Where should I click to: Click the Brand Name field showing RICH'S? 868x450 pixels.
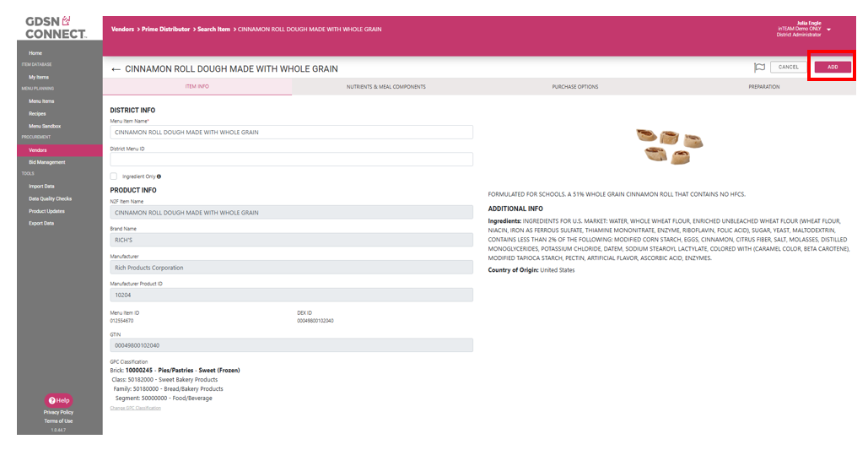click(291, 240)
